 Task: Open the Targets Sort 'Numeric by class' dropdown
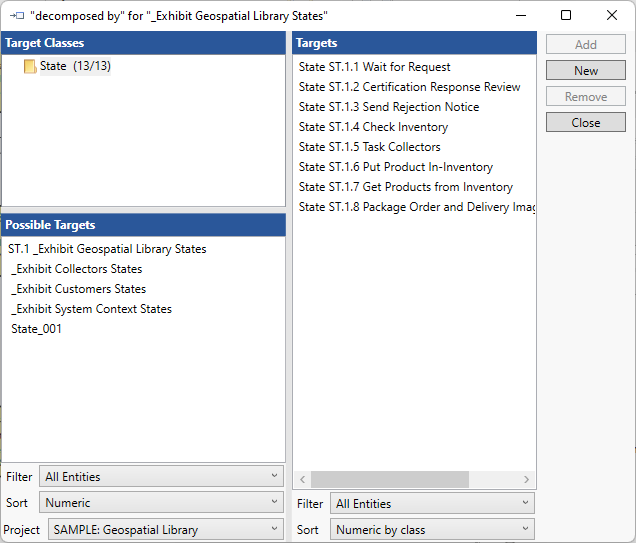tap(432, 530)
